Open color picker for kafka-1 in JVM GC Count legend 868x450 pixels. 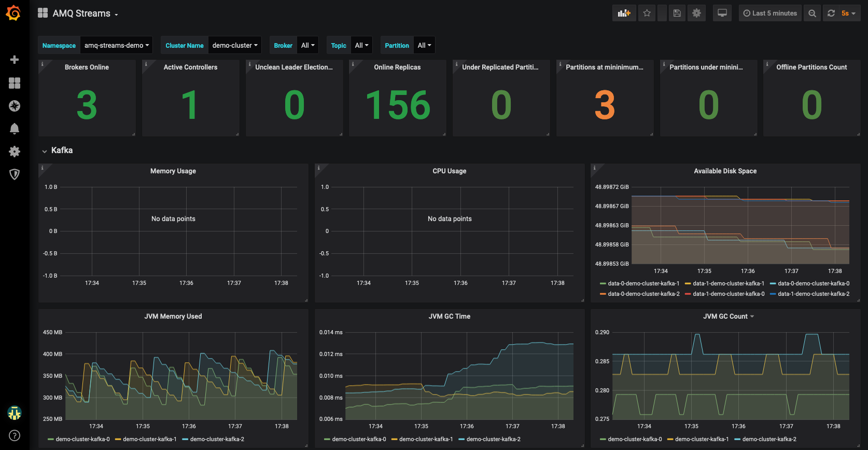[x=670, y=440]
